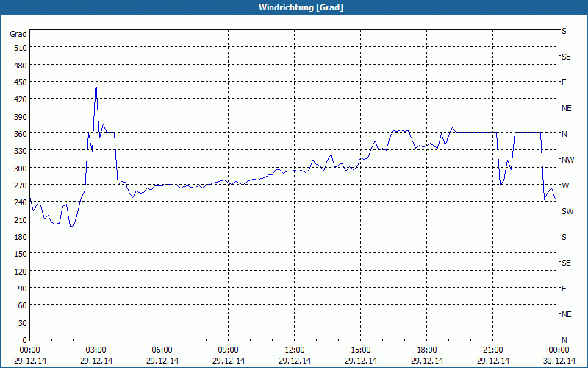Click the y-axis value 510
The height and width of the screenshot is (368, 588).
click(x=21, y=48)
